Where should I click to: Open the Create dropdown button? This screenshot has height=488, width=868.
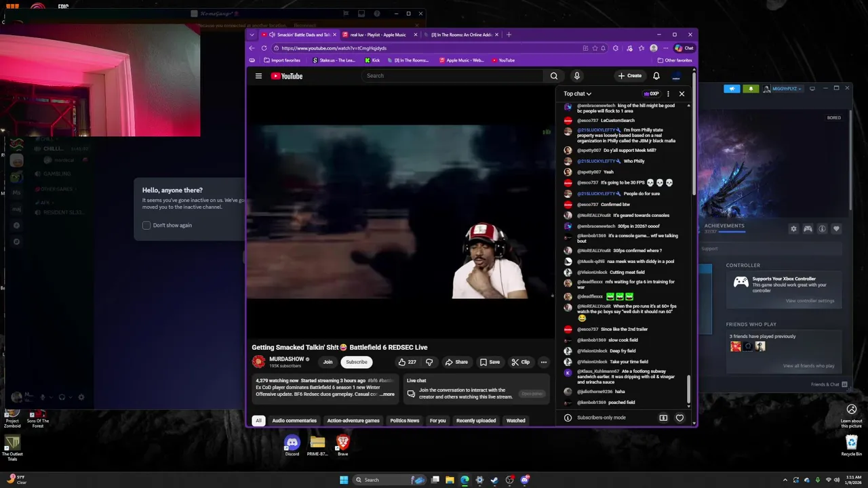[x=630, y=76]
